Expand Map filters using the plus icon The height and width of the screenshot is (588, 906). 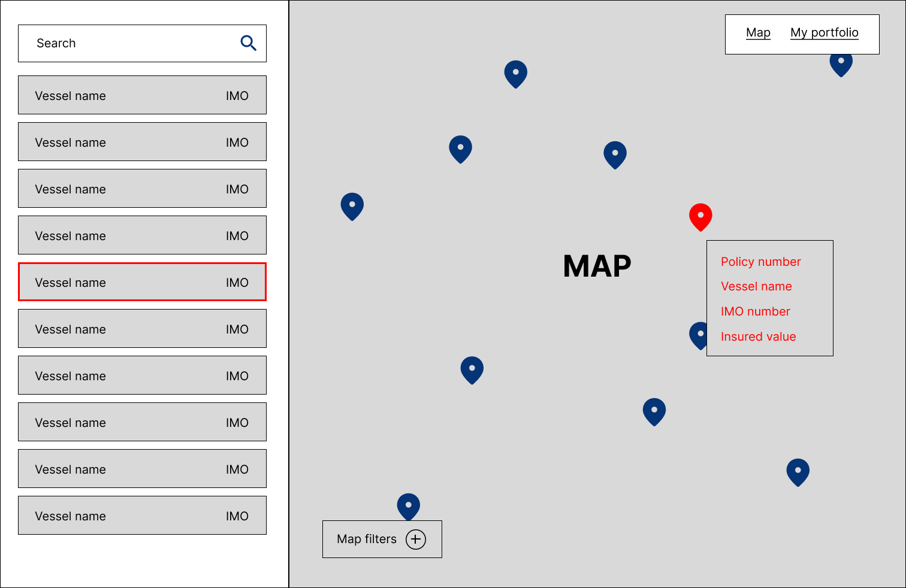coord(415,539)
